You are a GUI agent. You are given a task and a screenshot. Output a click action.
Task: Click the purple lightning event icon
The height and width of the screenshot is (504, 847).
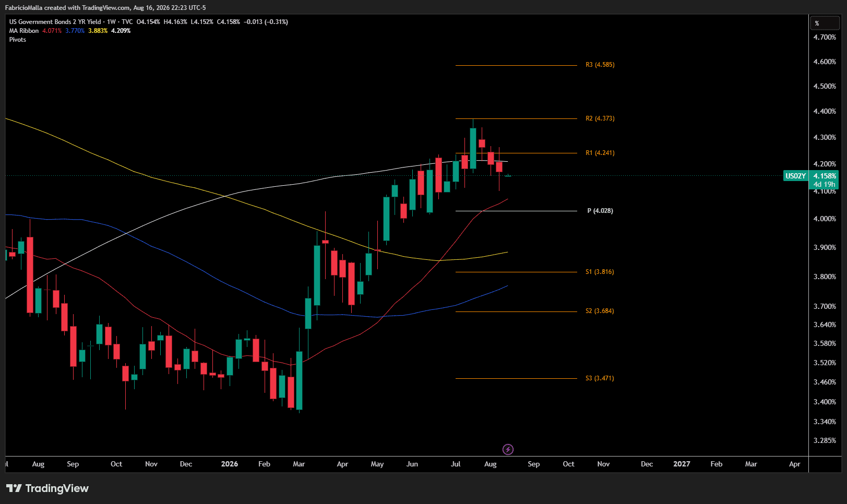coord(508,449)
